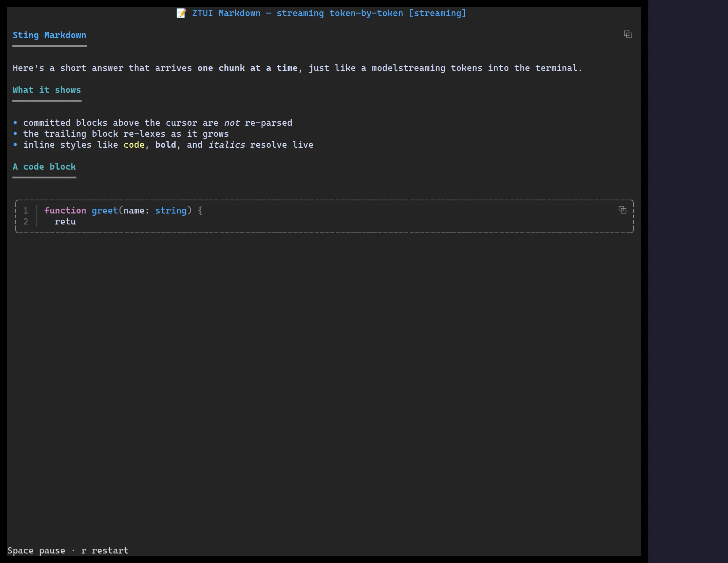Click the bold word 'bold' in bullet list
728x563 pixels.
click(x=166, y=145)
